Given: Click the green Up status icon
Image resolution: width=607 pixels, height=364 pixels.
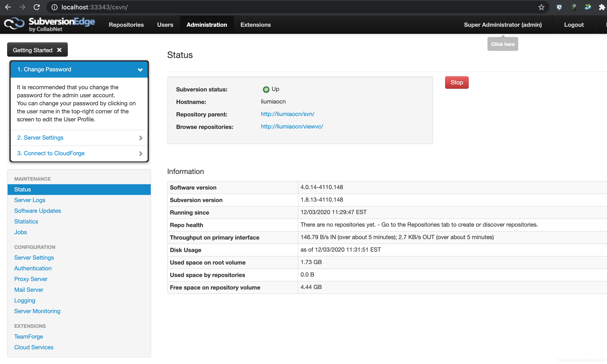Looking at the screenshot, I should coord(266,89).
